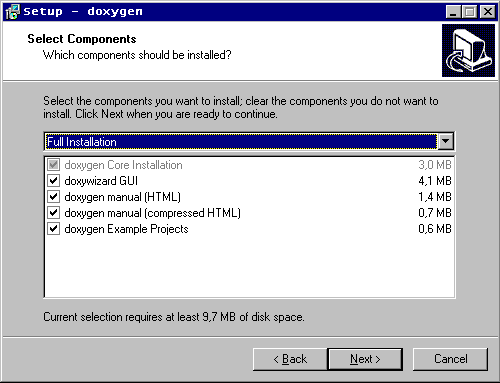The image size is (500, 383).
Task: Click the greyed doxygen Core Installation checkbox
Action: coord(53,165)
